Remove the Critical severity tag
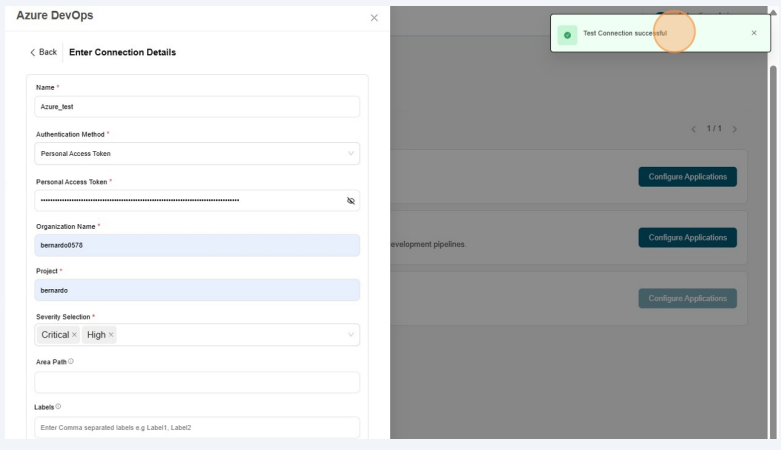 [x=75, y=335]
